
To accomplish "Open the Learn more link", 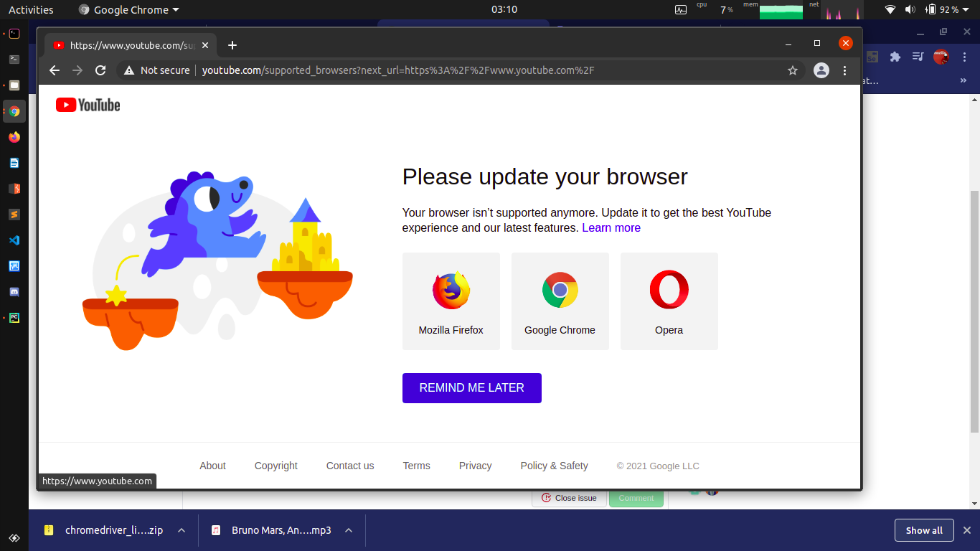I will coord(611,227).
